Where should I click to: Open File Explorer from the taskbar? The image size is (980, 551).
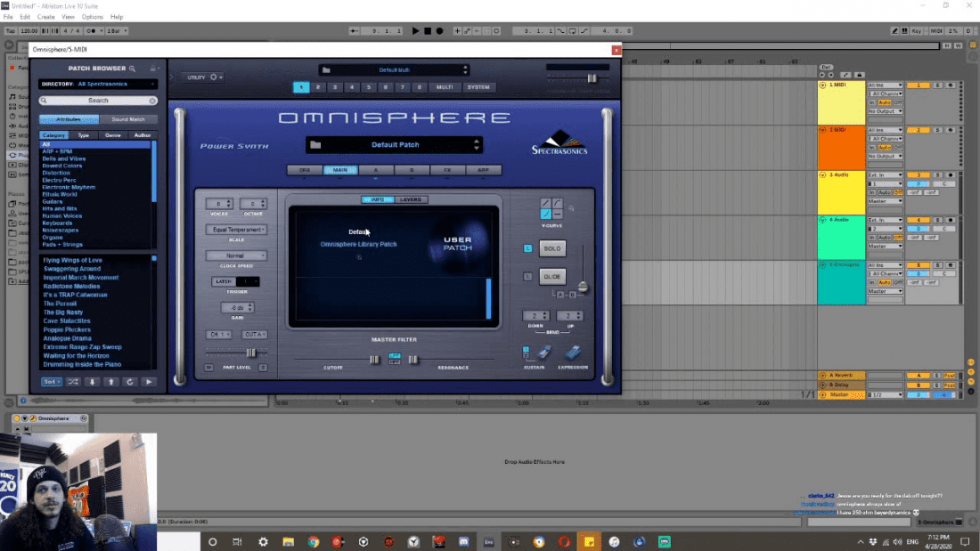tap(288, 541)
